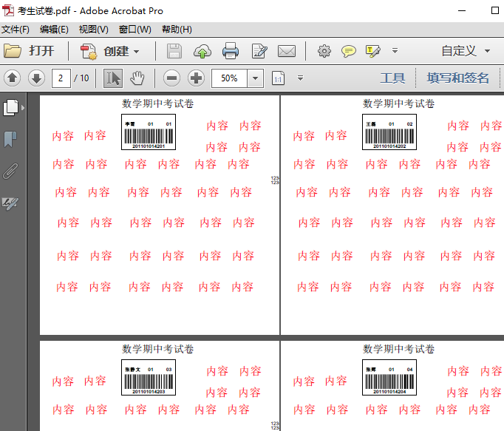The image size is (504, 431).
Task: Expand navigation pane side arrow
Action: (23, 108)
